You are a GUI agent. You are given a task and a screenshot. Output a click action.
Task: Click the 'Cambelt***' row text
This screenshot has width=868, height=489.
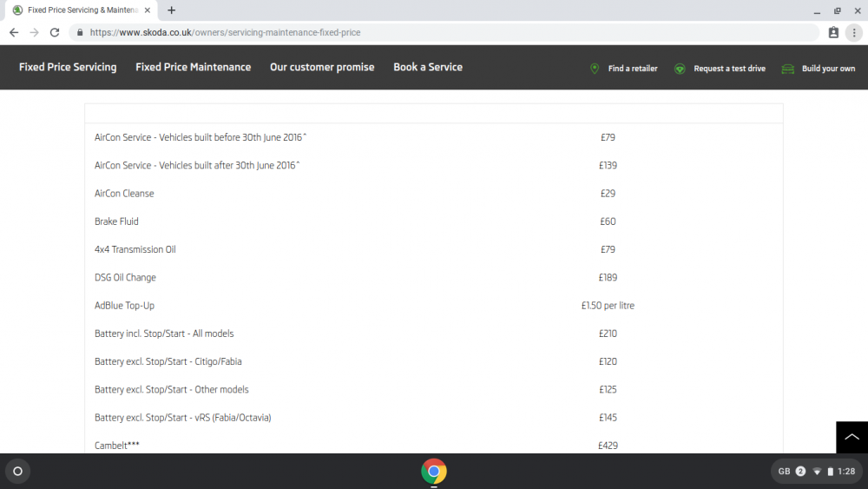(x=117, y=446)
